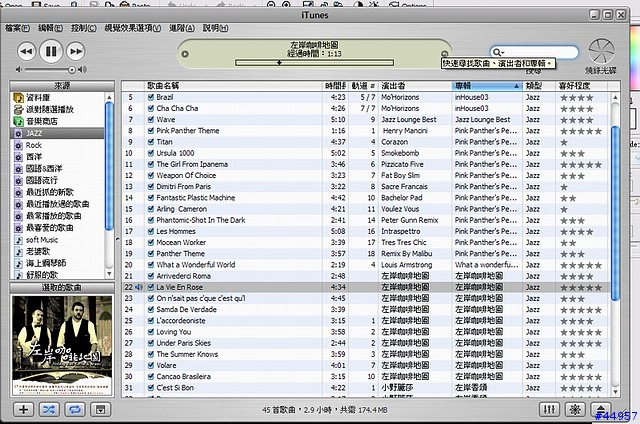The width and height of the screenshot is (640, 424).
Task: Toggle repeat playback button
Action: (x=75, y=409)
